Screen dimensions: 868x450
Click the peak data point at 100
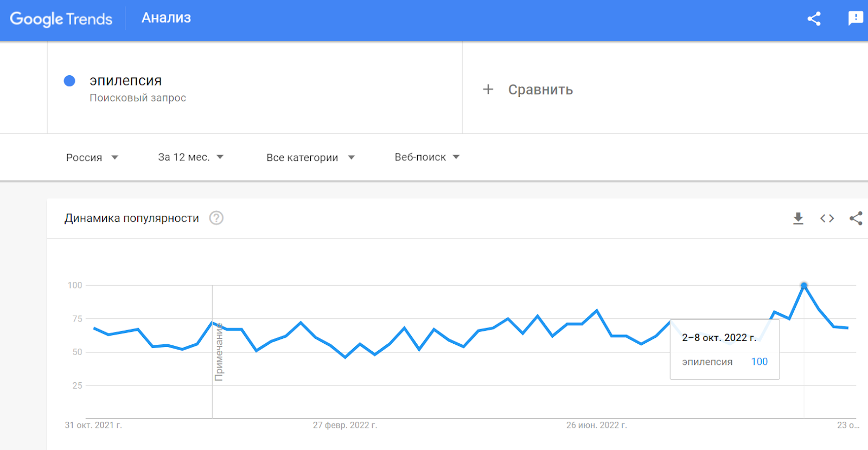click(x=804, y=285)
